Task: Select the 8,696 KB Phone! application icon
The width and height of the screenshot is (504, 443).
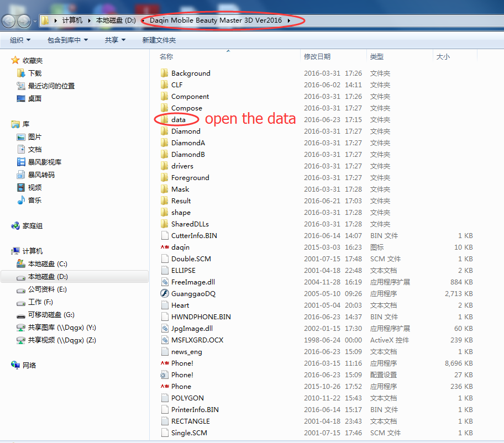Action: [165, 363]
